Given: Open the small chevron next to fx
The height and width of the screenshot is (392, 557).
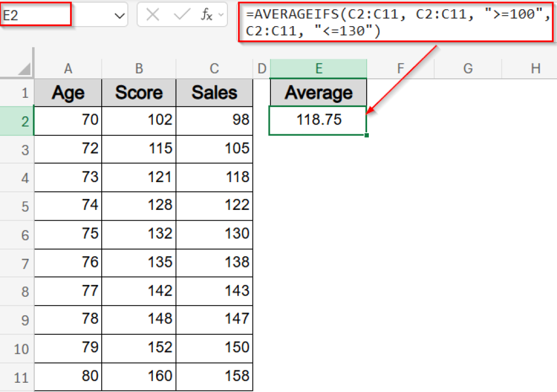Looking at the screenshot, I should 222,15.
